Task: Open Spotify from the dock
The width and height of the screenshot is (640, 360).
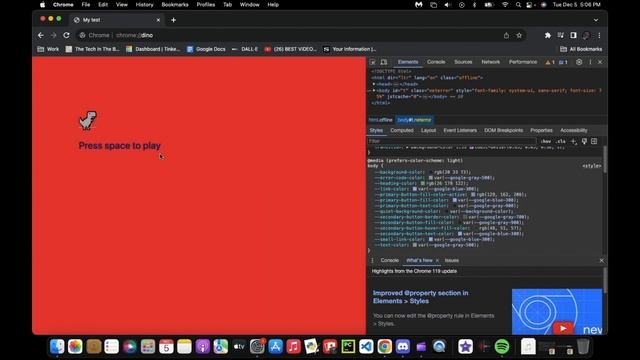Action: click(x=502, y=347)
